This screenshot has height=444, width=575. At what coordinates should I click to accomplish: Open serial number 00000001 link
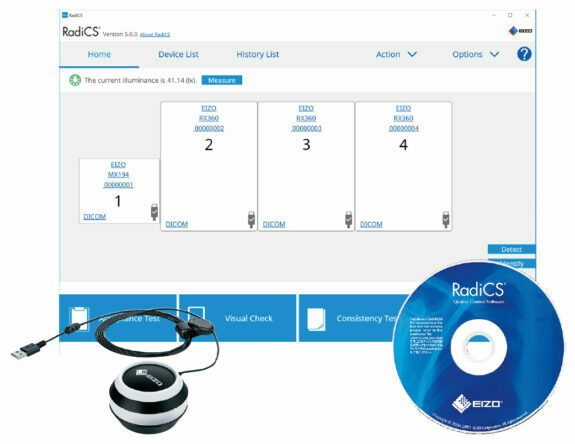118,184
